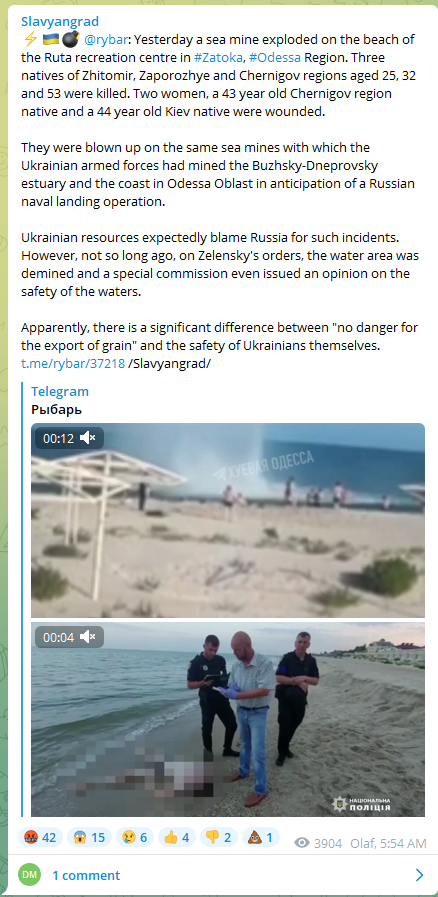Unmute the 00:12 beach explosion video
438x897 pixels.
pyautogui.click(x=88, y=438)
